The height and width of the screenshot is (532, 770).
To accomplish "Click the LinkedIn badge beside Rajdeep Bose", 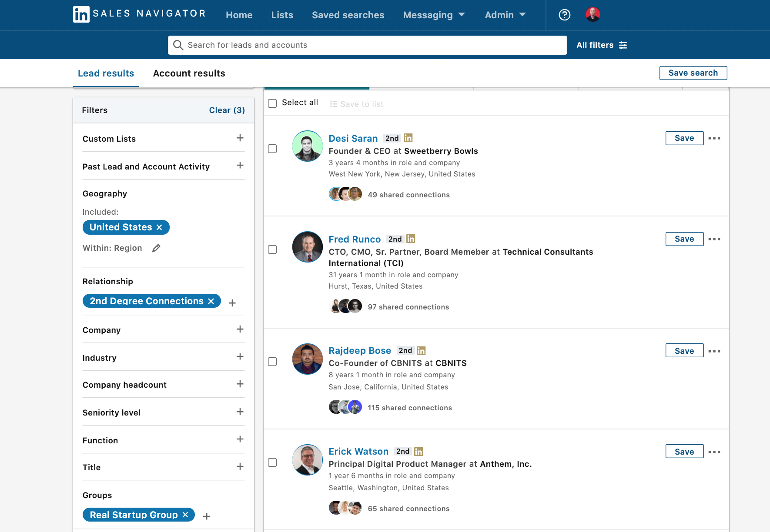I will 421,351.
